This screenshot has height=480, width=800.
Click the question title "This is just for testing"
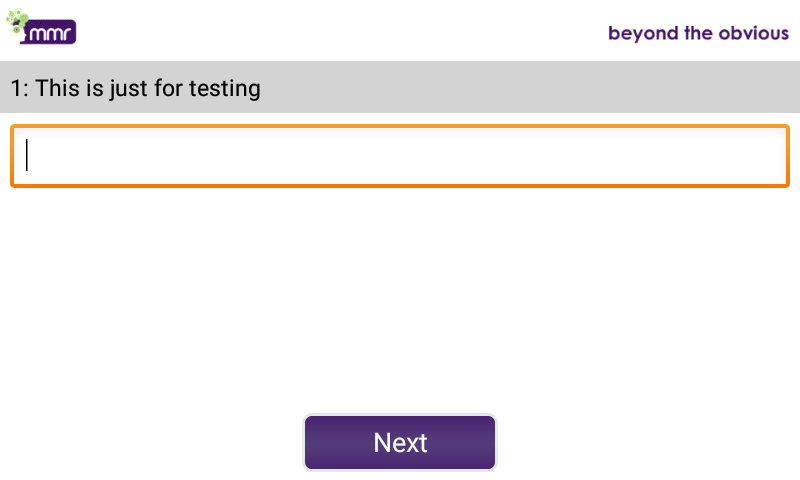(148, 88)
